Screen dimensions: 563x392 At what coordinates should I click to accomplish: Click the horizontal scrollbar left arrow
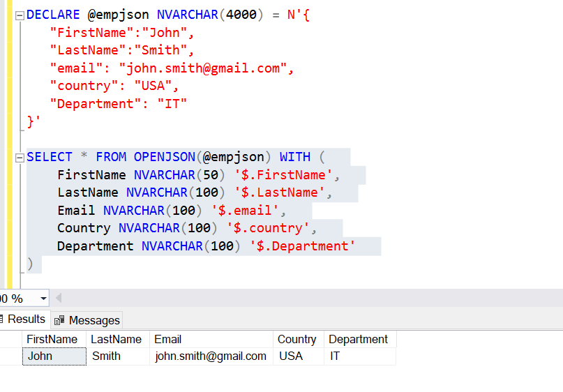point(59,298)
